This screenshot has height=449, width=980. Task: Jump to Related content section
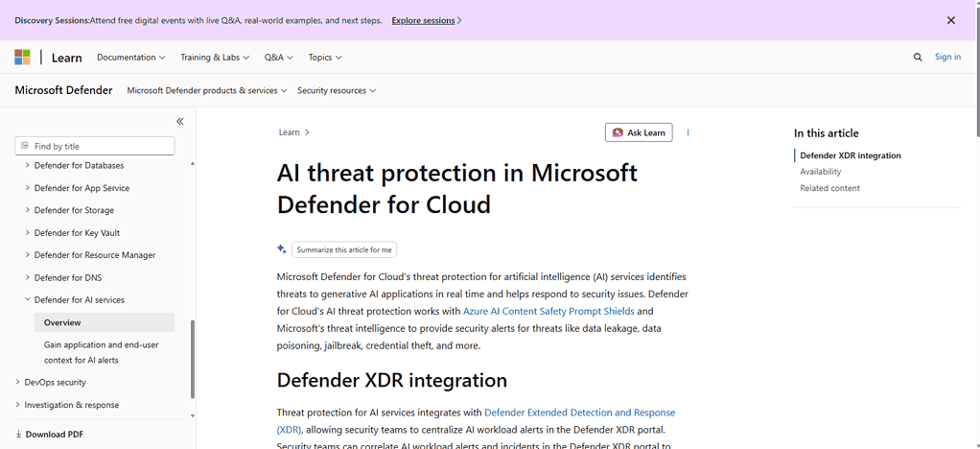click(x=830, y=188)
